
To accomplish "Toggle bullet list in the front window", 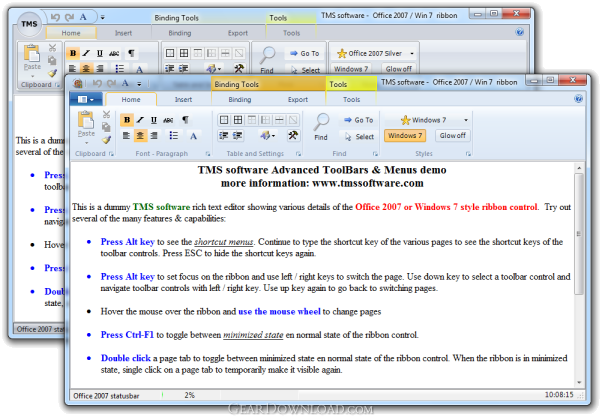I will [174, 135].
